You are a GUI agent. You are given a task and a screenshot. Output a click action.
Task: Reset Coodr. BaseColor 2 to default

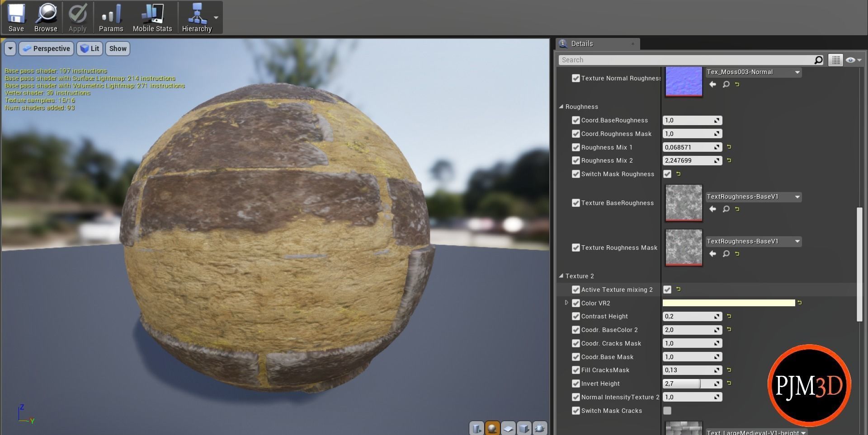[x=729, y=330]
